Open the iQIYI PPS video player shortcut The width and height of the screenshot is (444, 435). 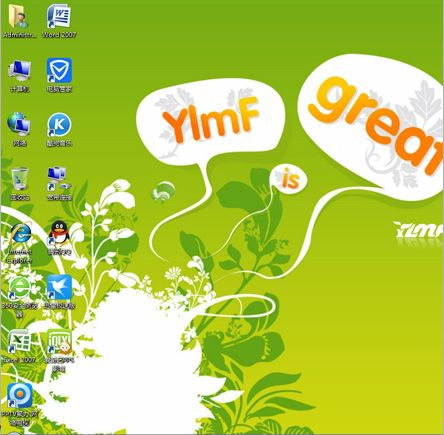pyautogui.click(x=59, y=342)
